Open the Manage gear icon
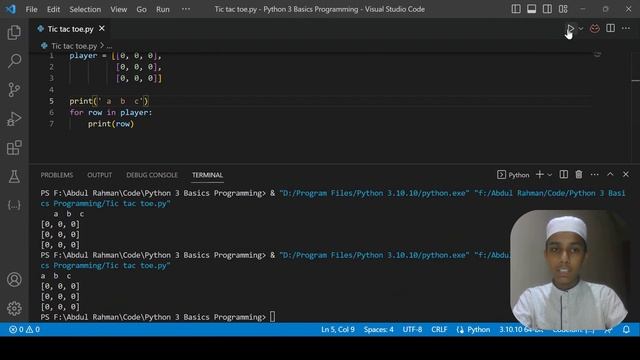The width and height of the screenshot is (640, 360). [x=14, y=308]
